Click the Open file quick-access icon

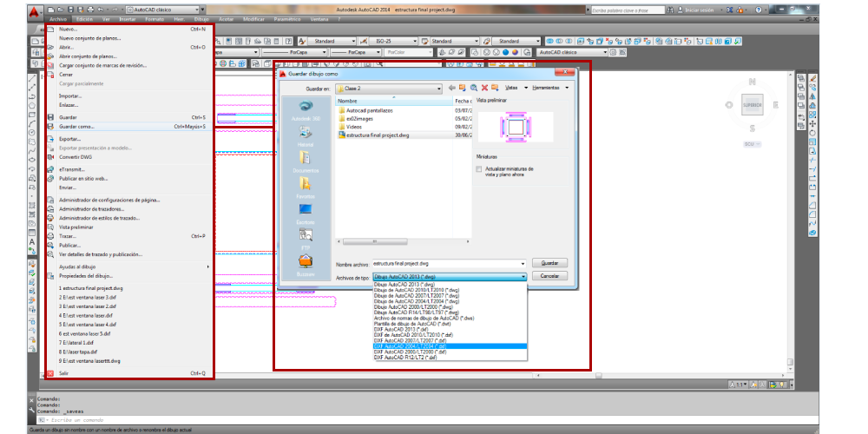[61, 10]
